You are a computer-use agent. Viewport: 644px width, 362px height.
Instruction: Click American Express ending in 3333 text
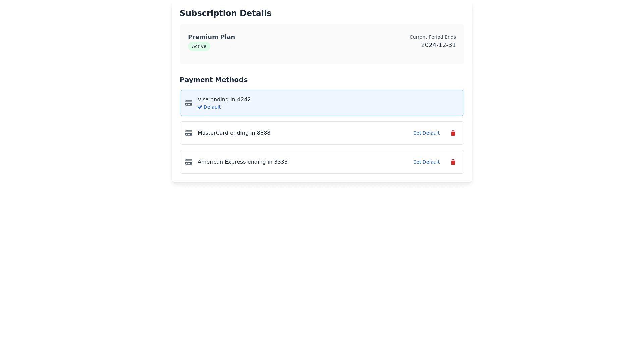[x=243, y=162]
